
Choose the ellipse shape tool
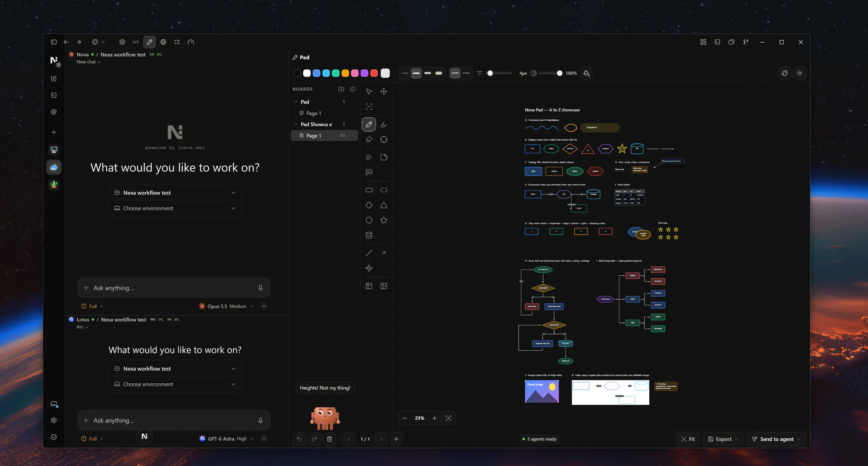pos(384,190)
